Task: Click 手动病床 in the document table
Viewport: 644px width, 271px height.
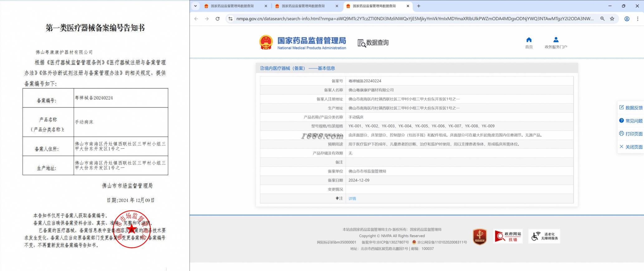Action: click(84, 122)
